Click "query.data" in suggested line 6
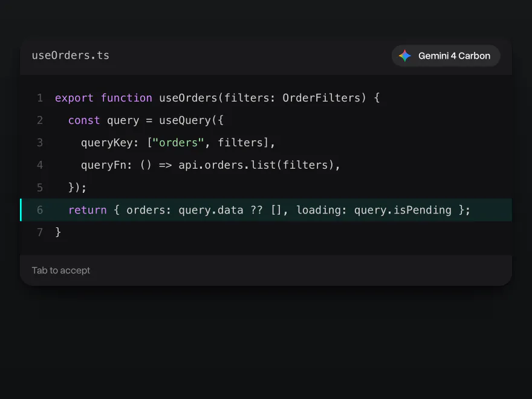Viewport: 532px width, 399px height. tap(211, 210)
